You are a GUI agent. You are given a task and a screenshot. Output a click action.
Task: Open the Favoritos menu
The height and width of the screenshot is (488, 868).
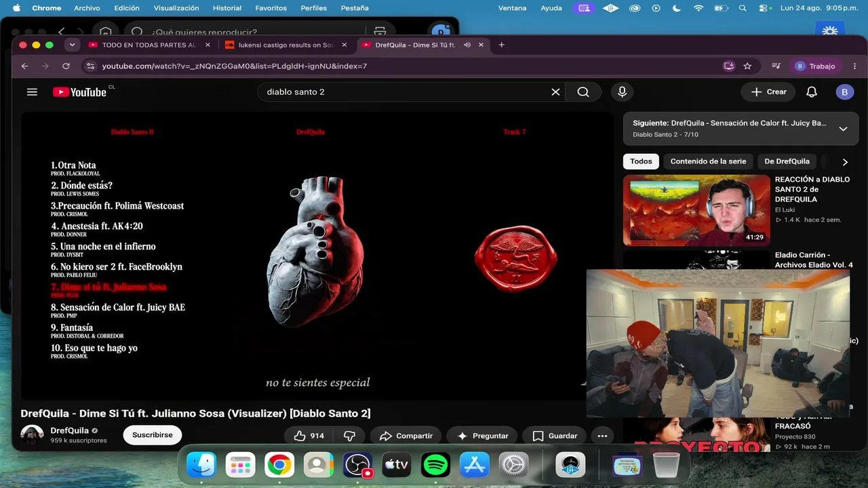click(x=271, y=8)
